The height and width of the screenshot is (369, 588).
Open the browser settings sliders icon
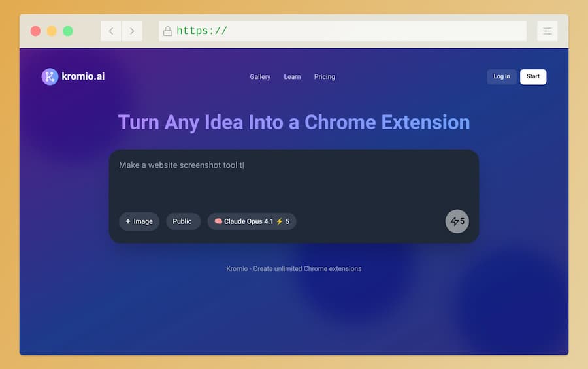coord(547,31)
